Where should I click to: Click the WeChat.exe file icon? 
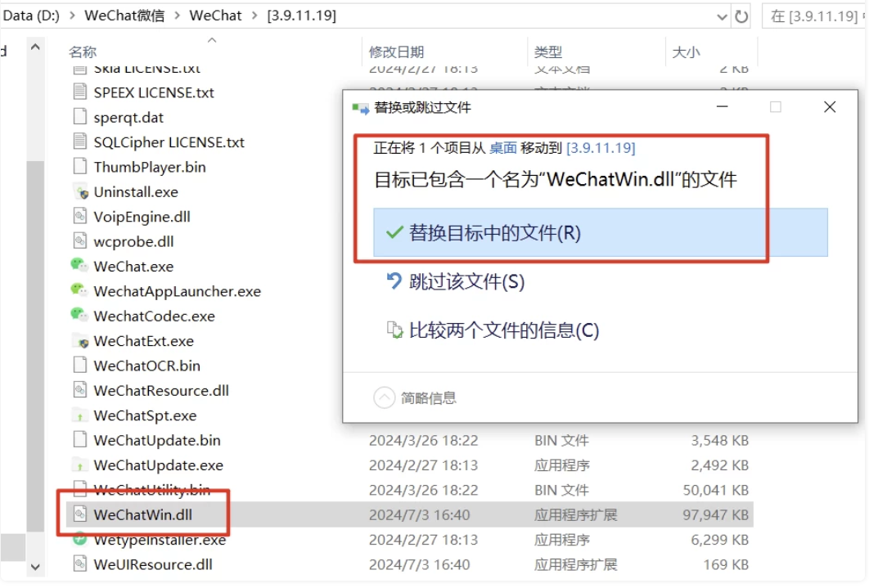[x=79, y=266]
